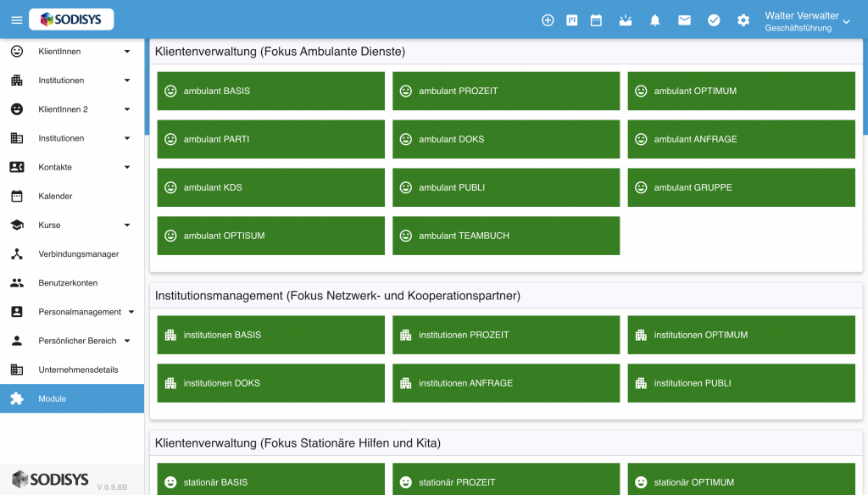This screenshot has width=868, height=495.
Task: Expand the Kontakte sidebar submenu
Action: pos(127,167)
